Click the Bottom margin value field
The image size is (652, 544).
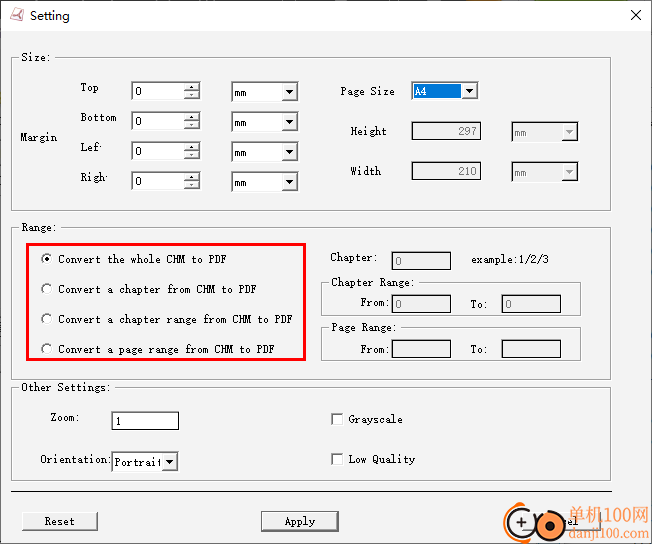158,121
